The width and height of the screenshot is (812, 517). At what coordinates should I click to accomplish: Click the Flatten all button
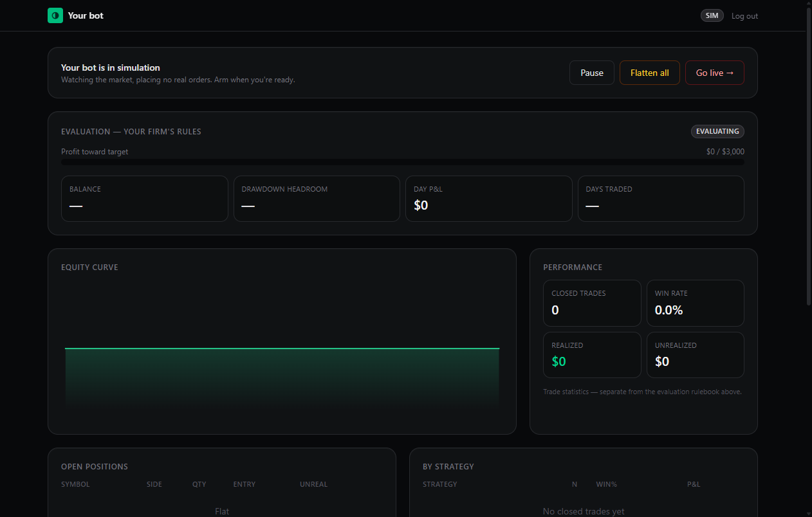point(650,73)
